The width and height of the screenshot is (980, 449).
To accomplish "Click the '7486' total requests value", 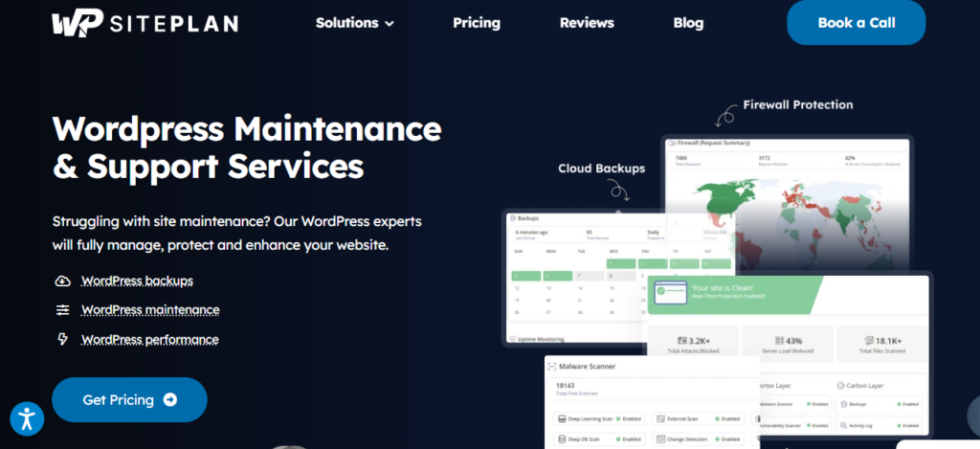I will click(x=681, y=159).
